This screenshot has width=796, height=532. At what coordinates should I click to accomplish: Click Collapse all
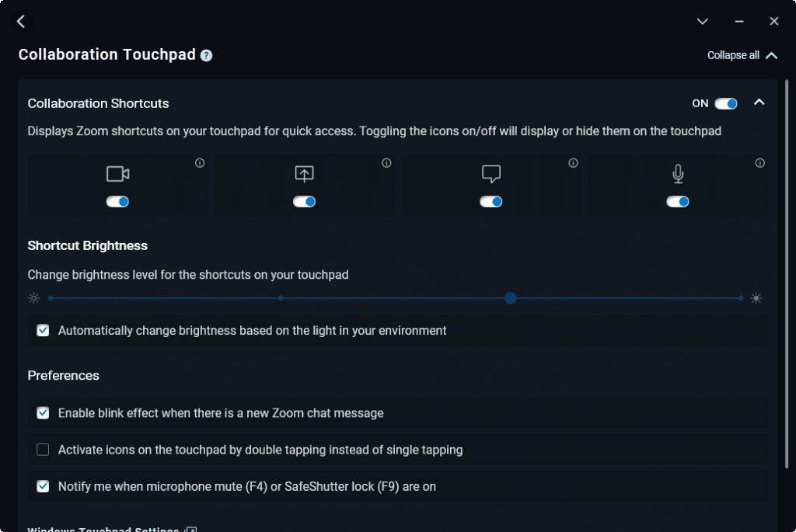pos(742,55)
